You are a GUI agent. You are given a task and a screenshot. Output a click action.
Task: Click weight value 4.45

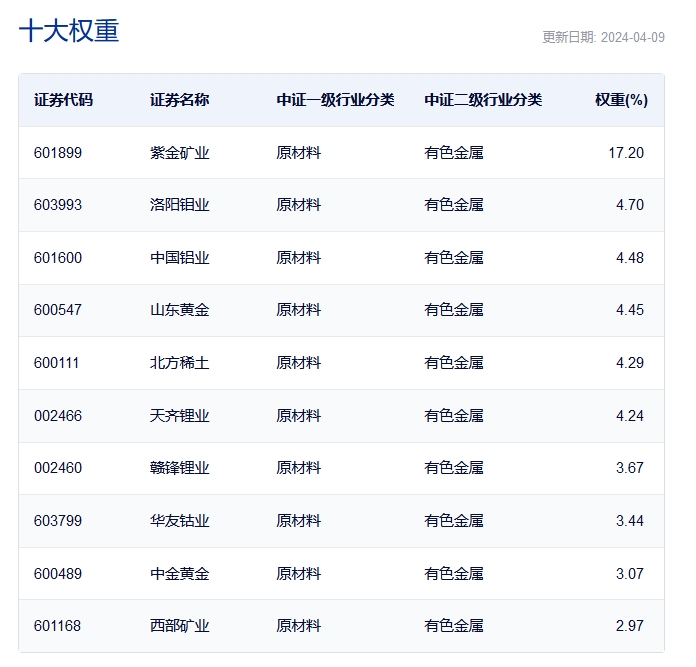coord(630,310)
